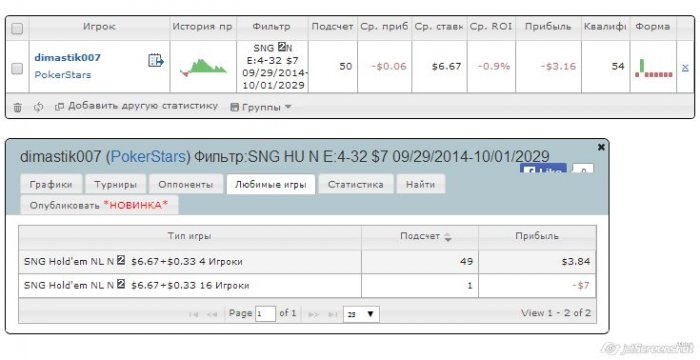
Task: Switch to Турниры tab
Action: pyautogui.click(x=115, y=184)
